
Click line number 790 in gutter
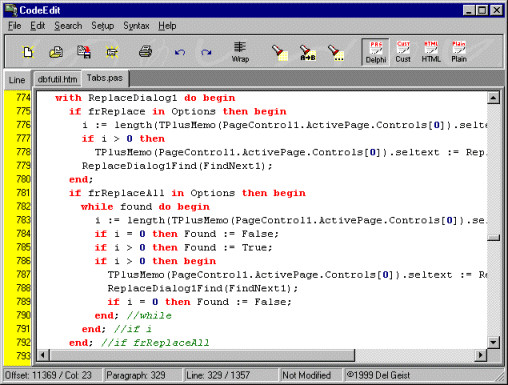pyautogui.click(x=23, y=315)
